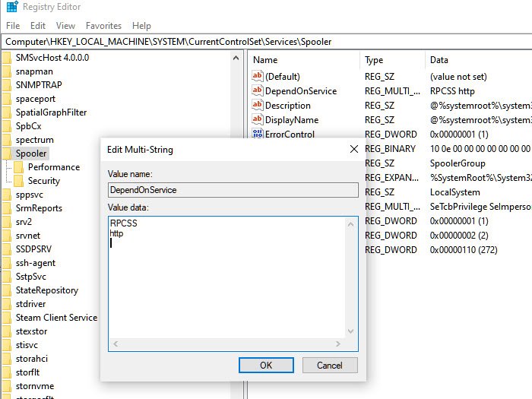Close the Edit Multi-String dialog
Viewport: 532px width, 399px height.
point(354,149)
